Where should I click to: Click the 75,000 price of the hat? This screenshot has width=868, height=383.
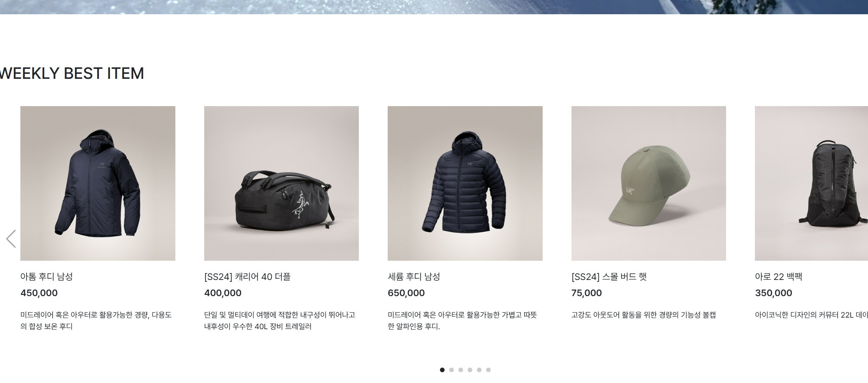[x=586, y=293]
